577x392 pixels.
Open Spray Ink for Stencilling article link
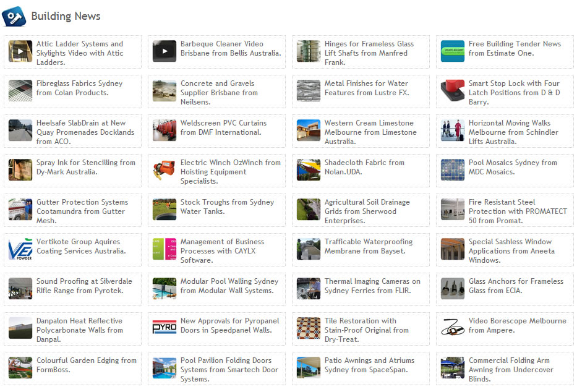(x=86, y=167)
